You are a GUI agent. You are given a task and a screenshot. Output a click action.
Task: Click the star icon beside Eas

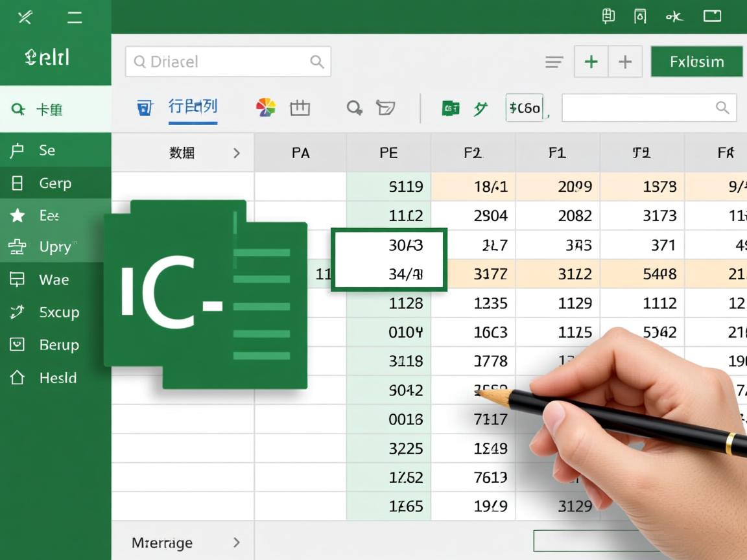pyautogui.click(x=18, y=216)
